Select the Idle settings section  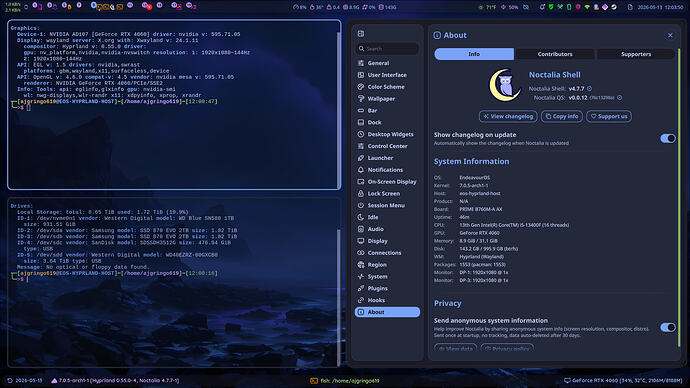[x=387, y=217]
